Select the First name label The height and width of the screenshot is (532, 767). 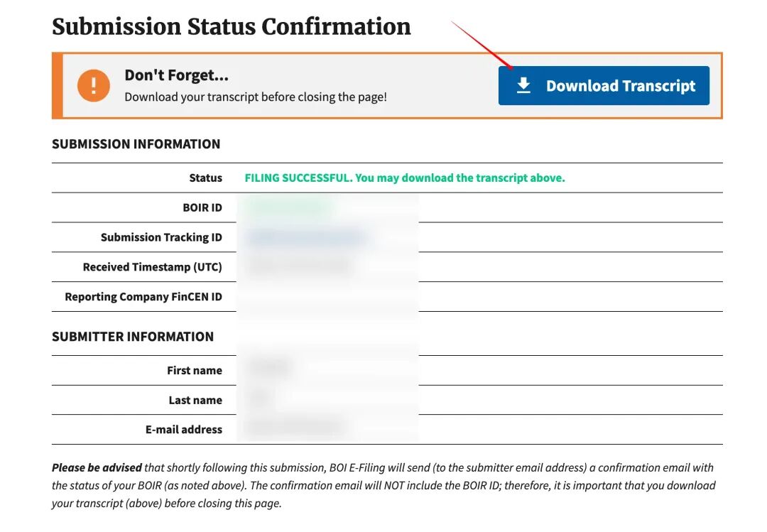point(195,371)
